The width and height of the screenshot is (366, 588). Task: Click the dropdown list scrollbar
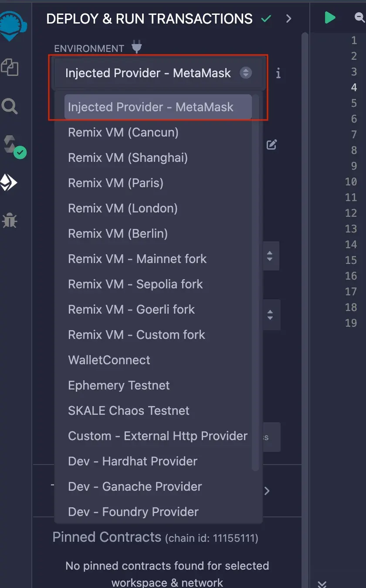256,283
